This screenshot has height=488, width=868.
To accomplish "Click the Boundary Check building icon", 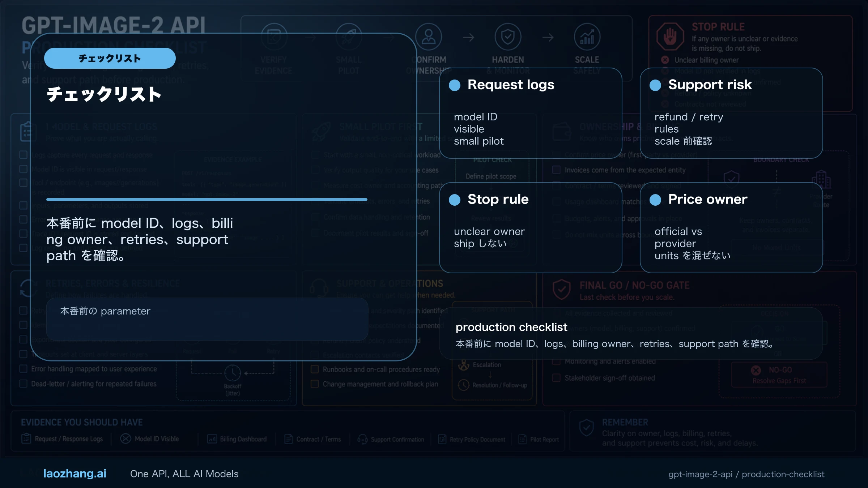I will tap(821, 179).
